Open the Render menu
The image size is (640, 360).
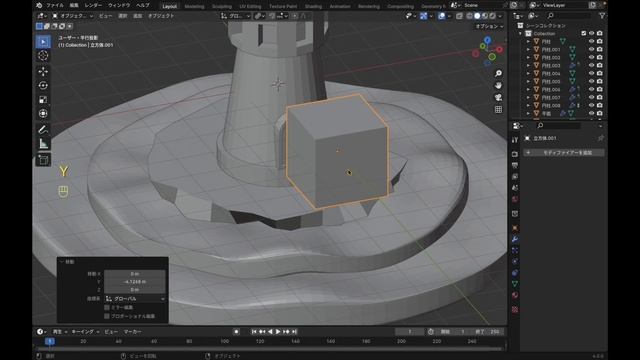click(93, 5)
